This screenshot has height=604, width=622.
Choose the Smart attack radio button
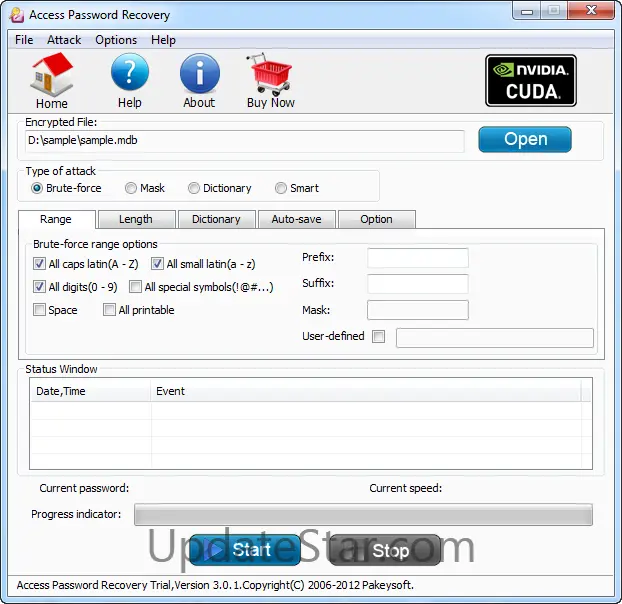[x=280, y=188]
